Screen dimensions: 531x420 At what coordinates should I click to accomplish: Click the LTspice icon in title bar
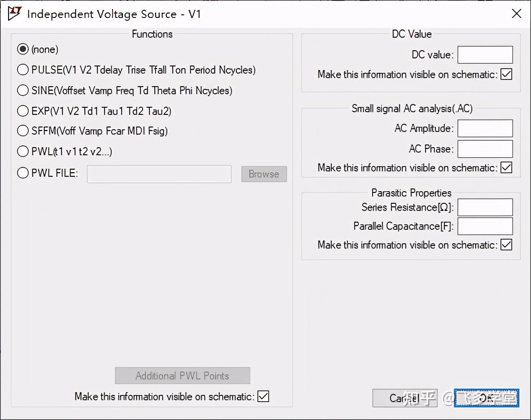pos(14,13)
